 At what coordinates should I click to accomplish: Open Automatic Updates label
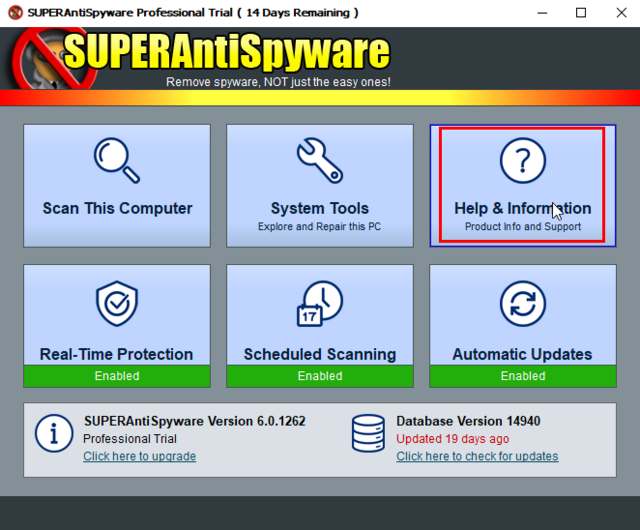[x=522, y=354]
